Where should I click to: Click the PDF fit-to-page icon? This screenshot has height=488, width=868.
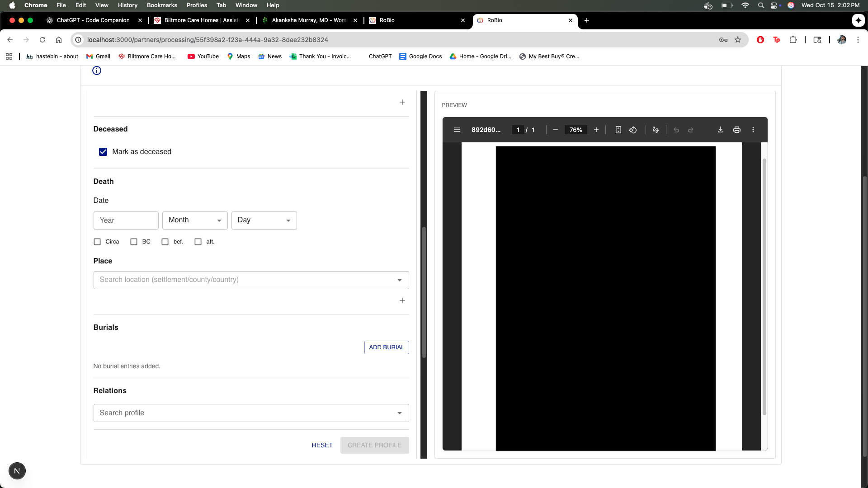point(618,130)
